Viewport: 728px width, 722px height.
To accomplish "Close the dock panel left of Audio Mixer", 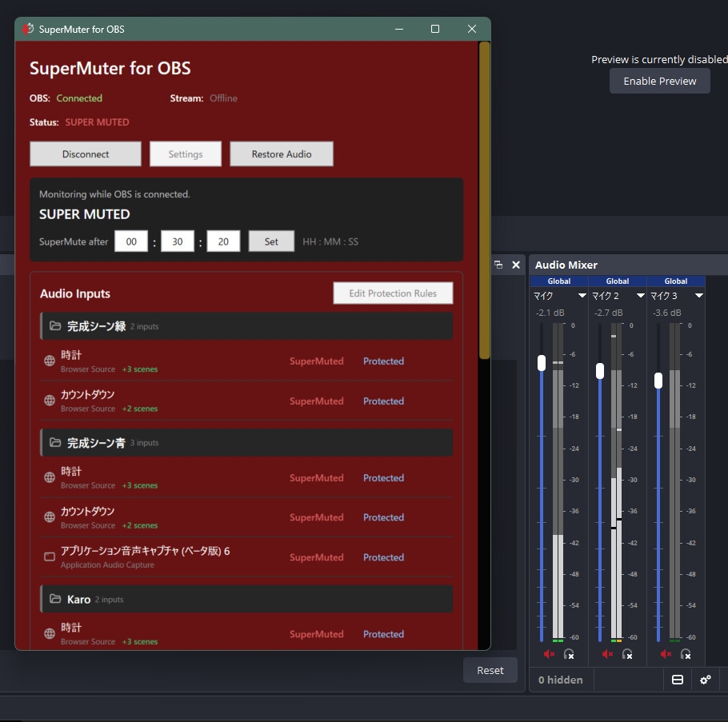I will tap(516, 265).
